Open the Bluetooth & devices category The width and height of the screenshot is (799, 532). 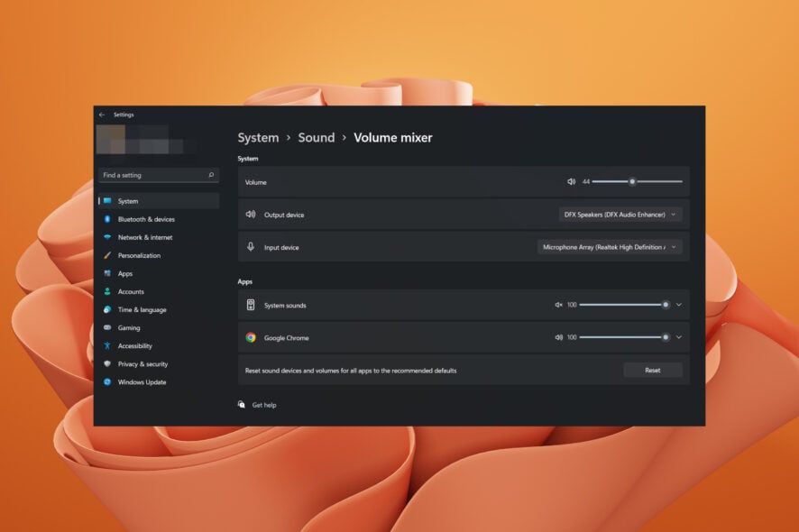159,219
